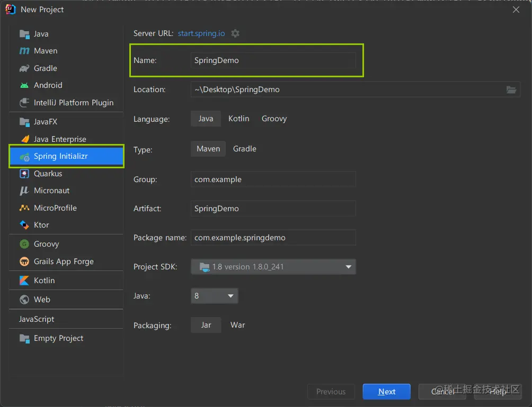532x407 pixels.
Task: Switch language to Groovy option
Action: pyautogui.click(x=274, y=119)
